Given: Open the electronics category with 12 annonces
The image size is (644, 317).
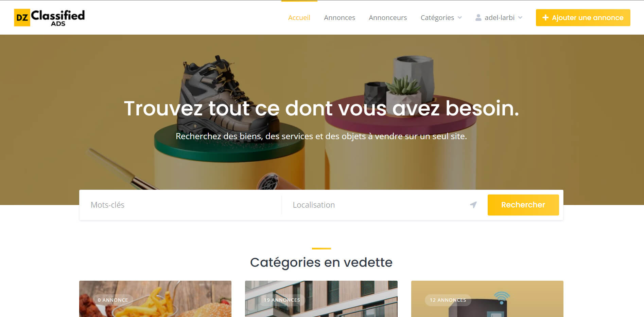Looking at the screenshot, I should (487, 299).
